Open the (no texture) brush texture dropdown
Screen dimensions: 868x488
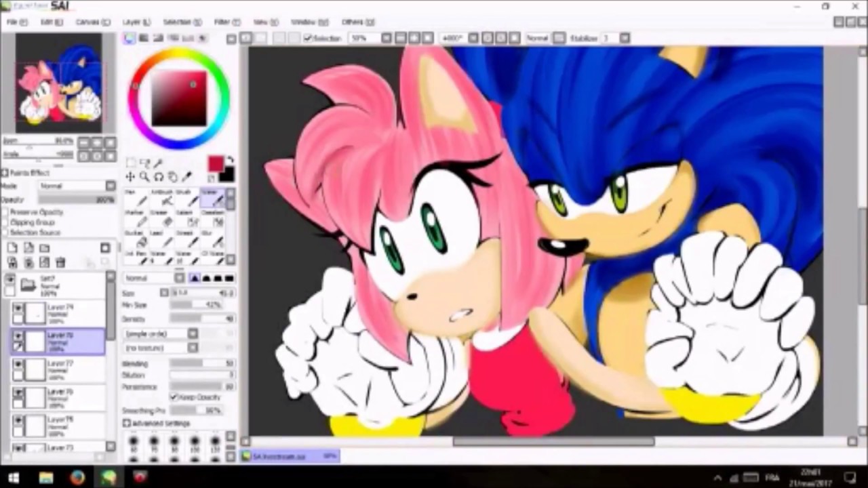161,348
